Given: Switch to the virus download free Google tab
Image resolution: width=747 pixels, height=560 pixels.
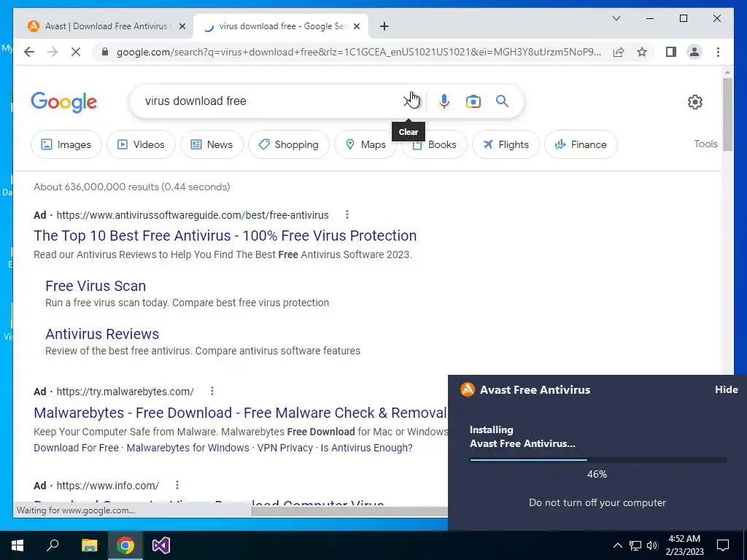Looking at the screenshot, I should (x=281, y=26).
